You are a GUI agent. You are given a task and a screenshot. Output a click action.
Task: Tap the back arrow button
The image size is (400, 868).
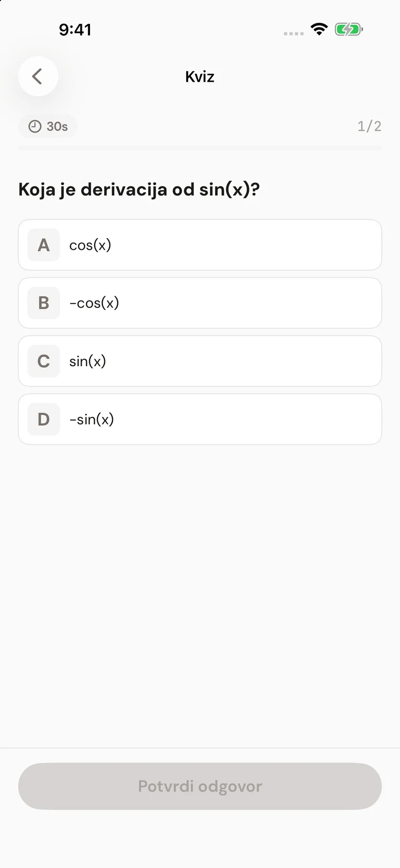click(38, 77)
